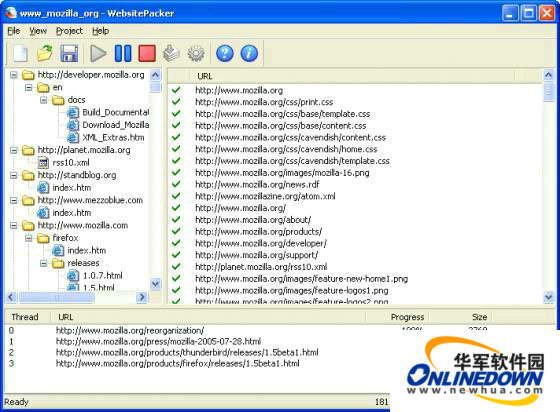Collapse the http://www.mezzoblue.com node
560x412 pixels.
tap(14, 200)
